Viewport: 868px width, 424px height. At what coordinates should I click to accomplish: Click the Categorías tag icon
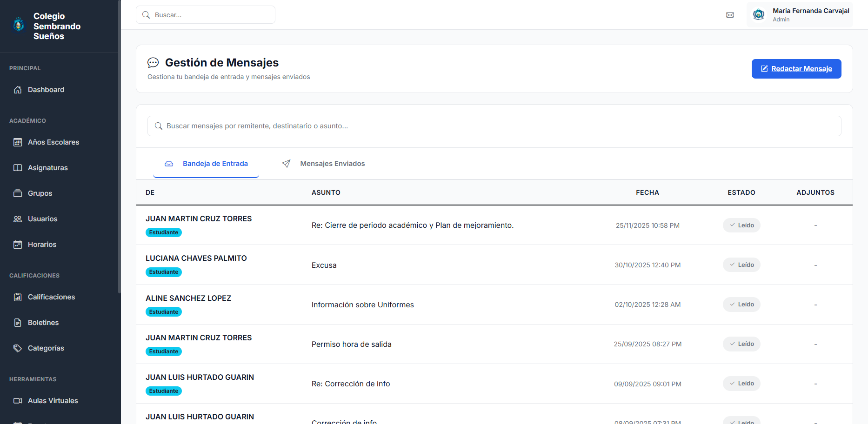coord(18,348)
